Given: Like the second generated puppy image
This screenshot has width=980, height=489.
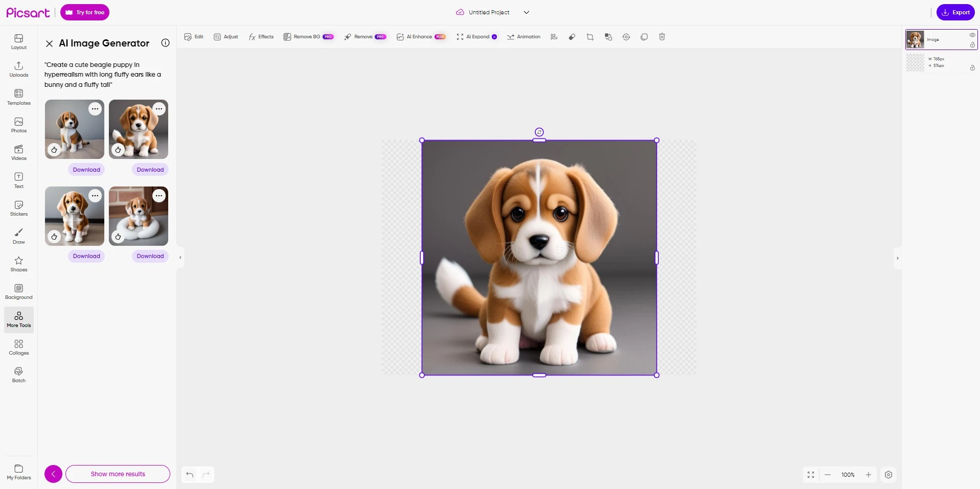Looking at the screenshot, I should click(118, 150).
